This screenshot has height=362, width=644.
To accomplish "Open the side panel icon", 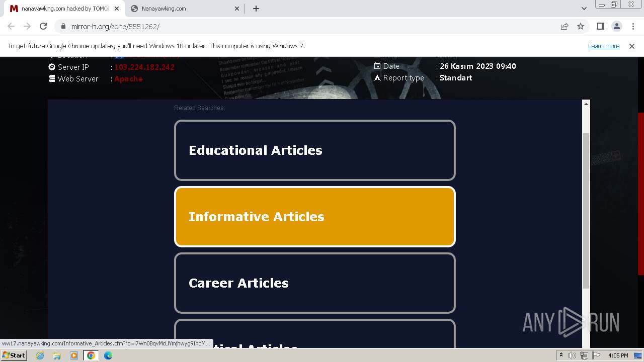I will click(x=601, y=26).
